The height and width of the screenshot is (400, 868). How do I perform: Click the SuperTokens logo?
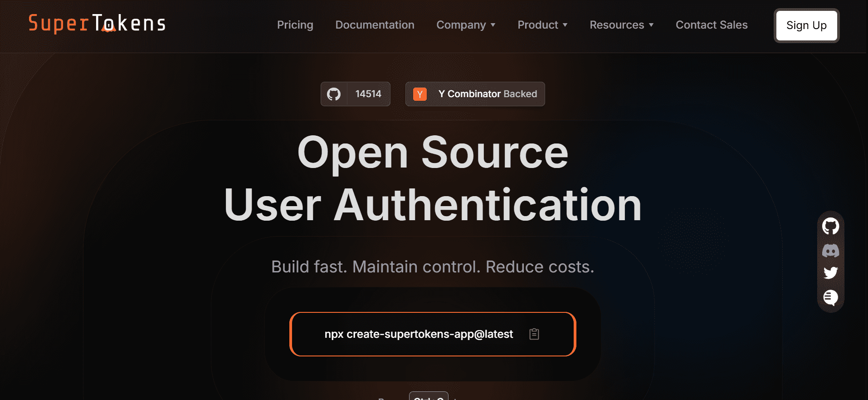click(x=97, y=24)
